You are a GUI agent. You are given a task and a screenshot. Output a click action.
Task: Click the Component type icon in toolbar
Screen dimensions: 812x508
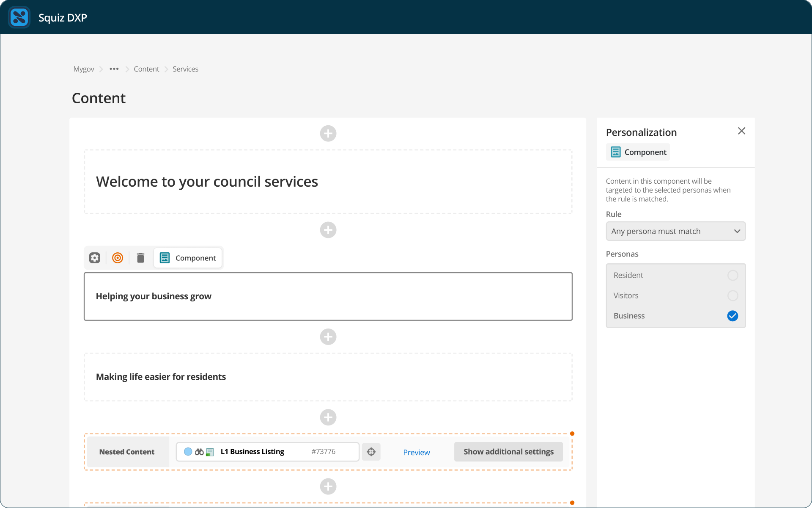[x=165, y=258]
